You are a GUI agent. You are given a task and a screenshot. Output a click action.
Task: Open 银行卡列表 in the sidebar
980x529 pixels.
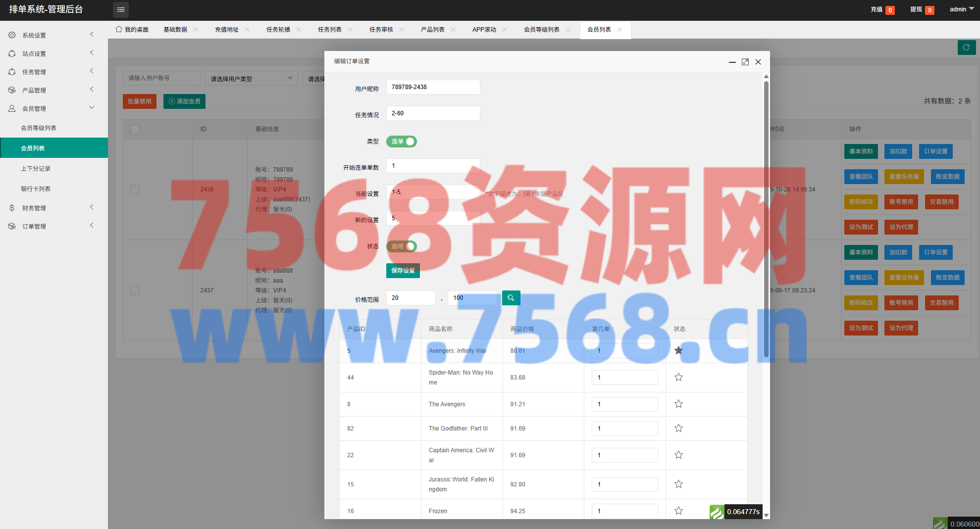(x=36, y=189)
